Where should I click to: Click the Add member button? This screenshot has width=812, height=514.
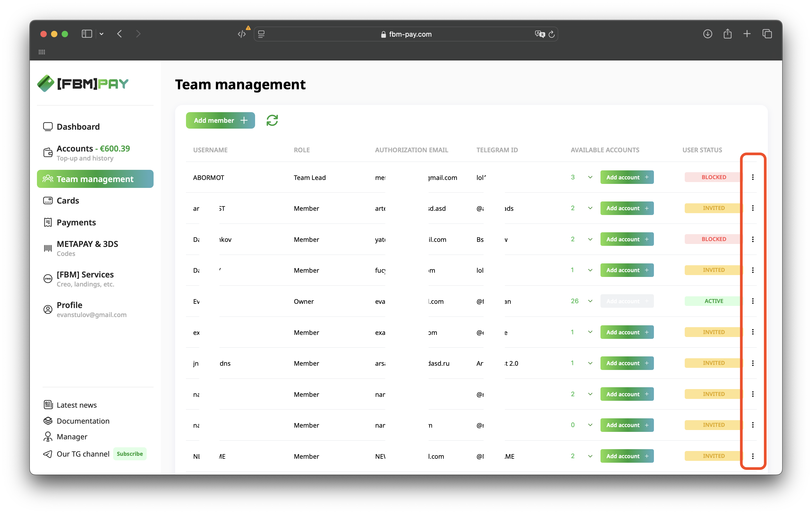(x=220, y=120)
